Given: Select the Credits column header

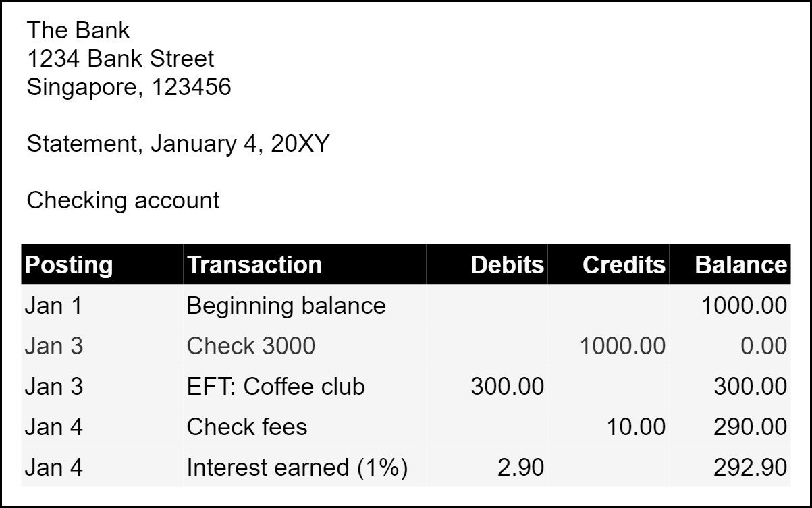Looking at the screenshot, I should [624, 264].
